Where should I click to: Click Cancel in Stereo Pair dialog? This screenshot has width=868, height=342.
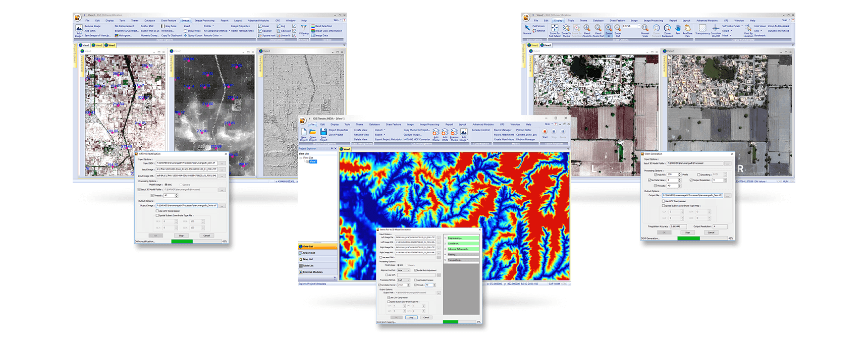point(426,317)
